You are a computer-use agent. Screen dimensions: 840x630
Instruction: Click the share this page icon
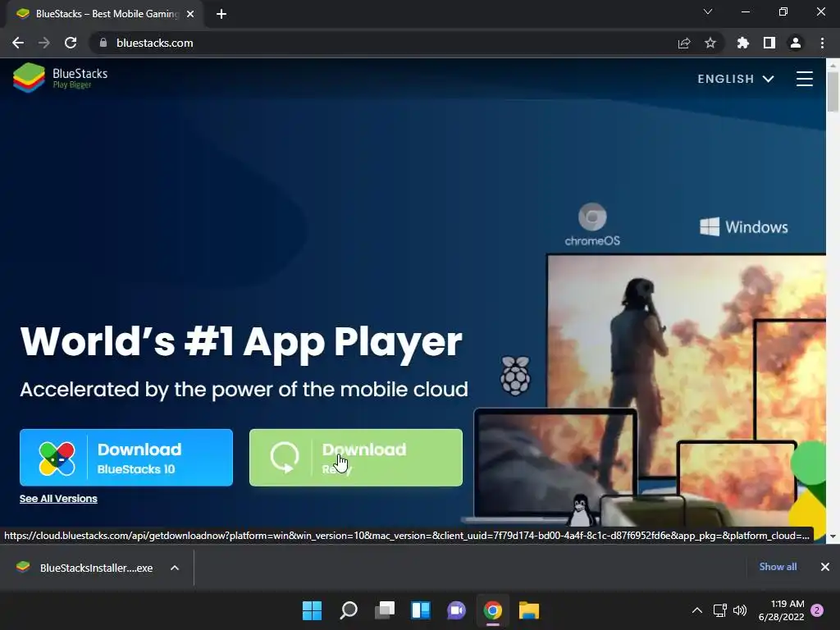pyautogui.click(x=684, y=43)
